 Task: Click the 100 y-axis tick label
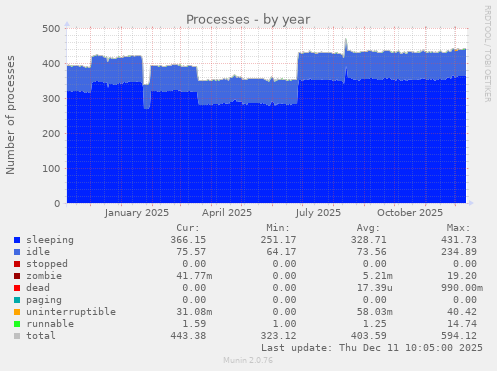click(x=51, y=169)
